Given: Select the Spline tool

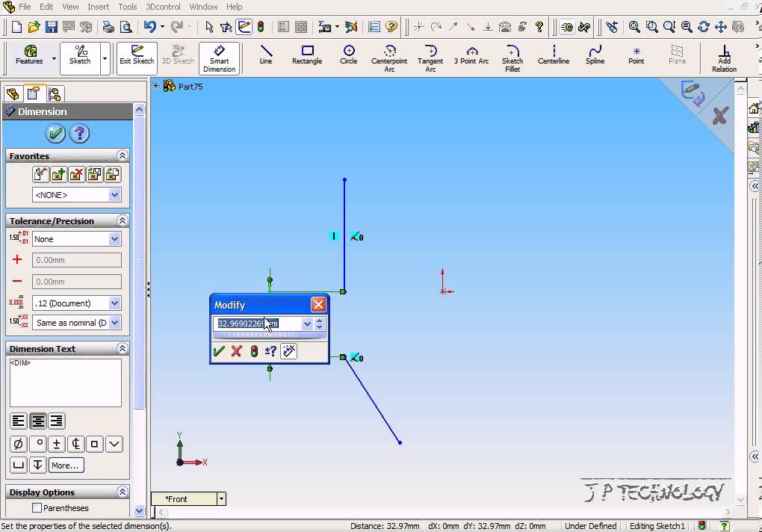Looking at the screenshot, I should (x=595, y=55).
